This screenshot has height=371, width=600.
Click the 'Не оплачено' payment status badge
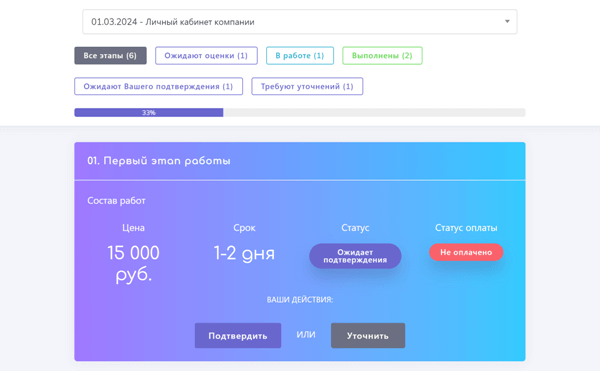466,252
